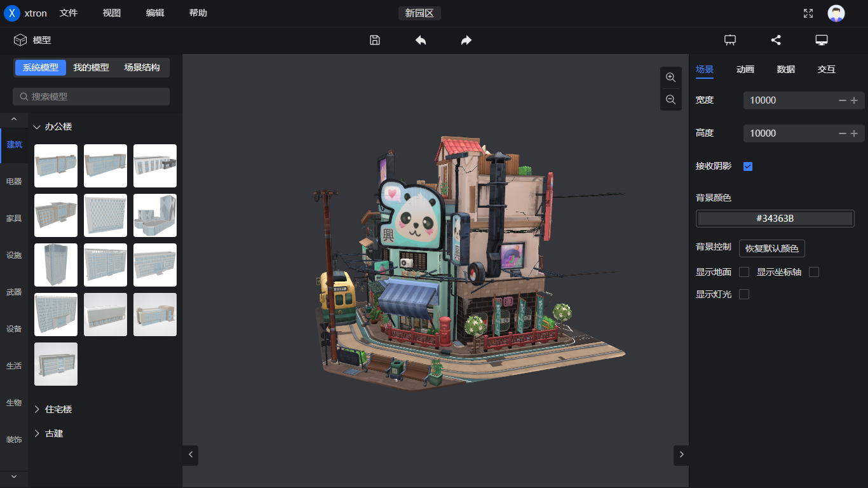The image size is (868, 488).
Task: Select the 武器 category
Action: [x=14, y=292]
